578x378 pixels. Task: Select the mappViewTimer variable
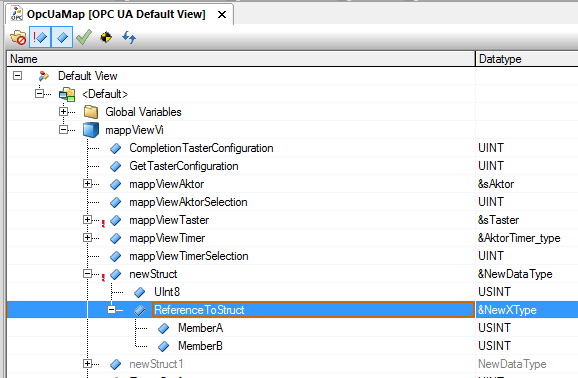coord(167,238)
